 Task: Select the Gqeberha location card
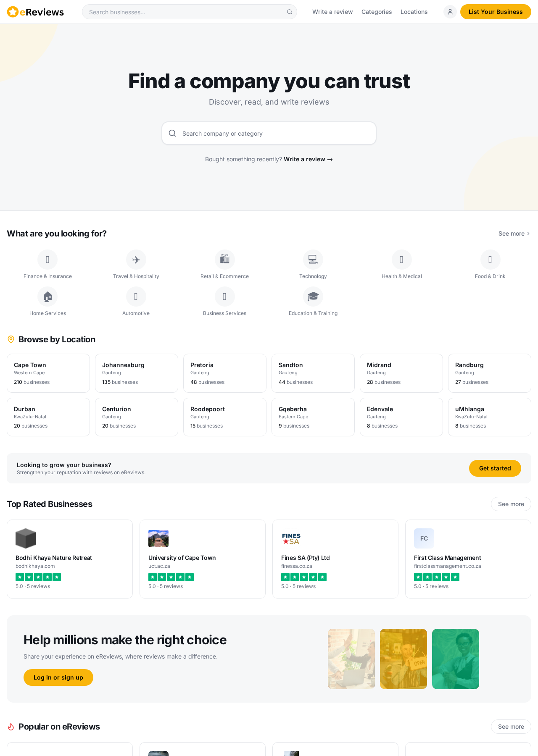coord(313,417)
